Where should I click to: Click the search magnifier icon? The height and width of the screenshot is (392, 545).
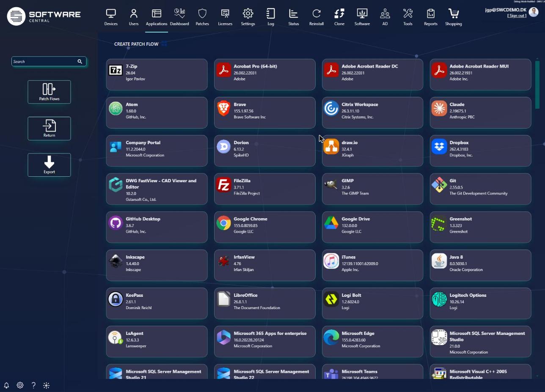click(x=80, y=61)
